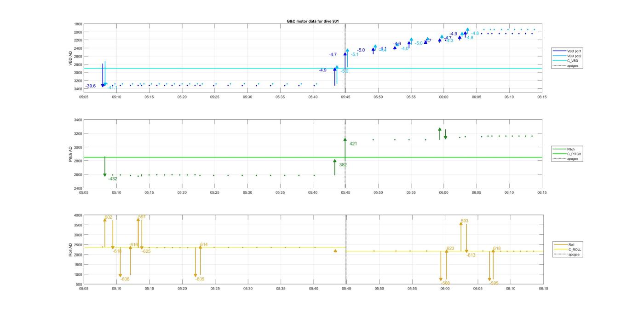The width and height of the screenshot is (644, 319).
Task: Click the "05:05" time tick under the VBD plot
Action: [84, 97]
